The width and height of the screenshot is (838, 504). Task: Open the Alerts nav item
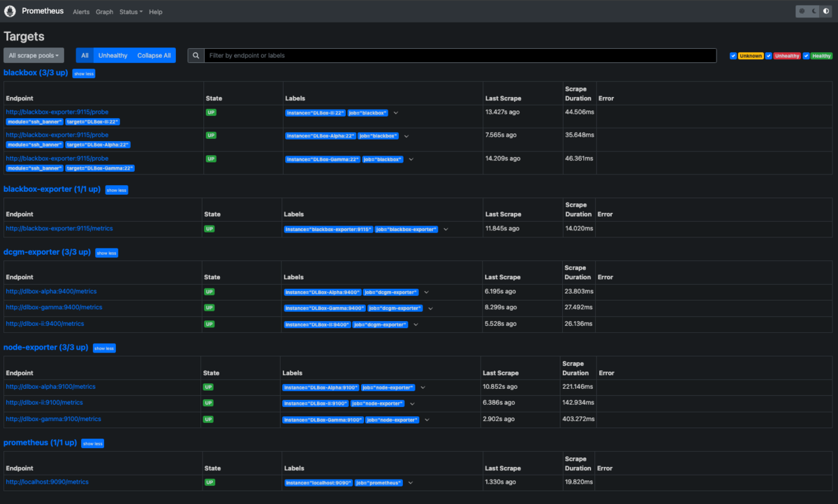pos(81,12)
